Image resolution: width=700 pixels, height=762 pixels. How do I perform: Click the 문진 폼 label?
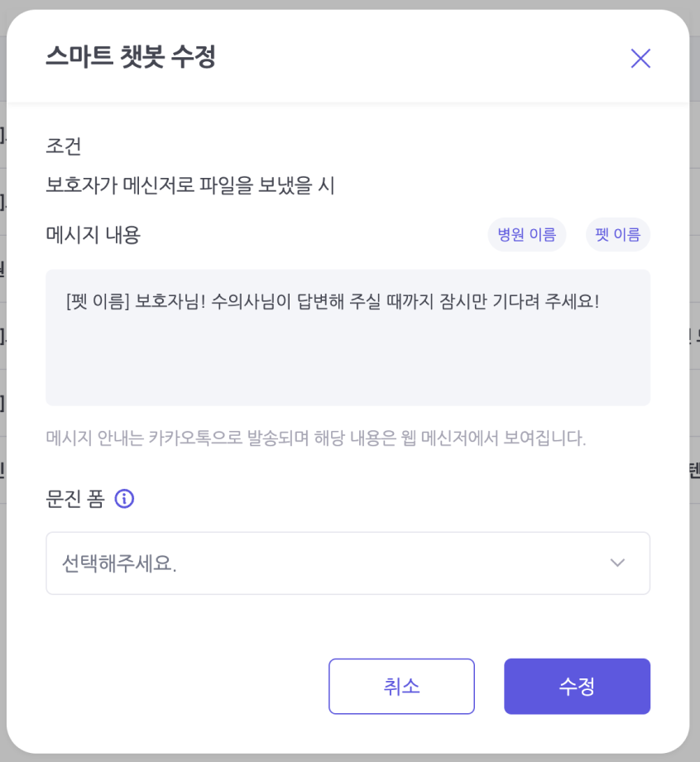pyautogui.click(x=75, y=499)
